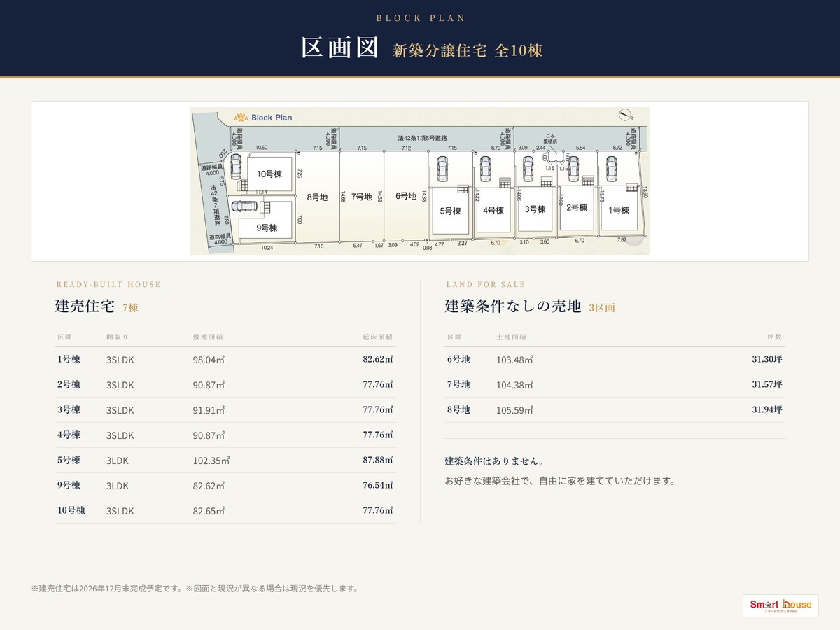Click 3号棟 in the house table

69,409
